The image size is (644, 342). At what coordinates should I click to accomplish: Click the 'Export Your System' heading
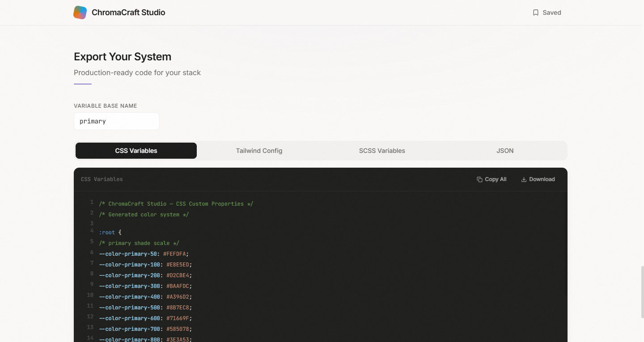pyautogui.click(x=123, y=57)
